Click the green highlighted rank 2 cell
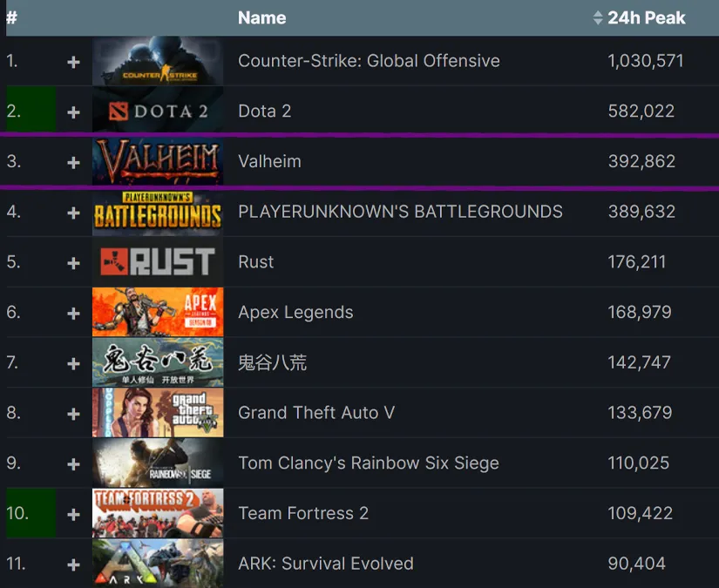The height and width of the screenshot is (588, 719). tap(31, 112)
